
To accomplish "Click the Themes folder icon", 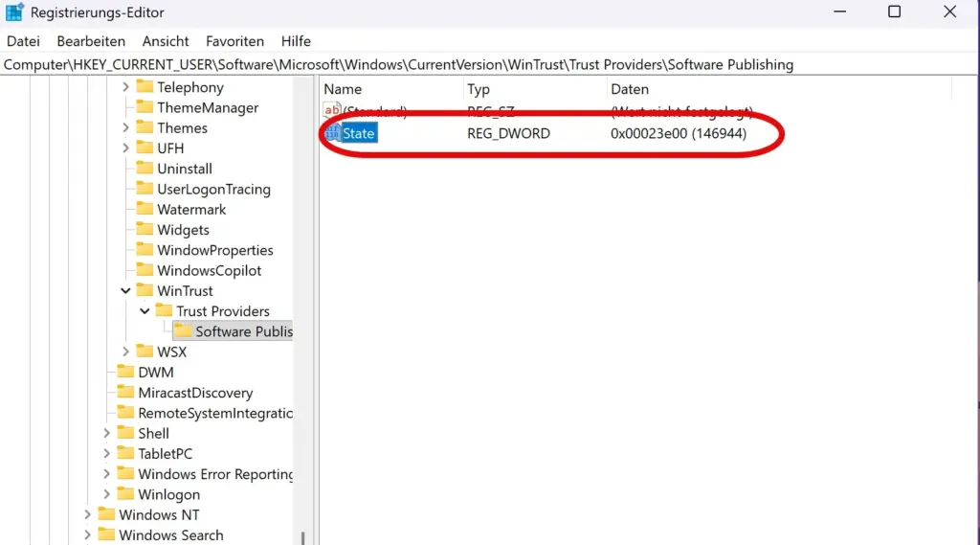I will click(145, 127).
